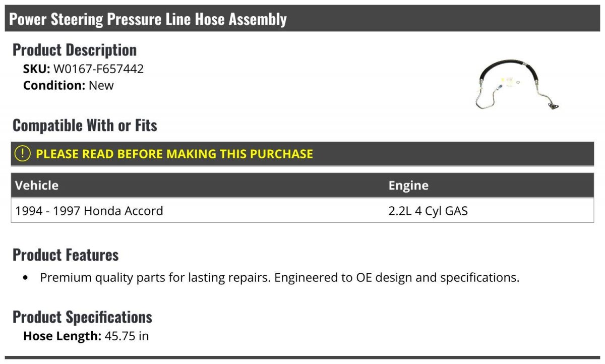The image size is (605, 364).
Task: Click the 45.75 in hose length value
Action: coord(127,336)
